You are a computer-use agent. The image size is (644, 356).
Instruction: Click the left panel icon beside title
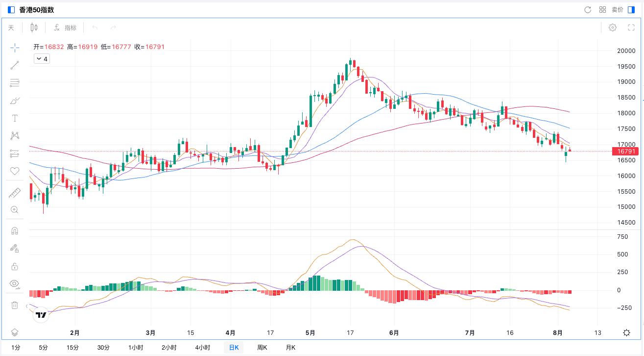click(x=11, y=9)
